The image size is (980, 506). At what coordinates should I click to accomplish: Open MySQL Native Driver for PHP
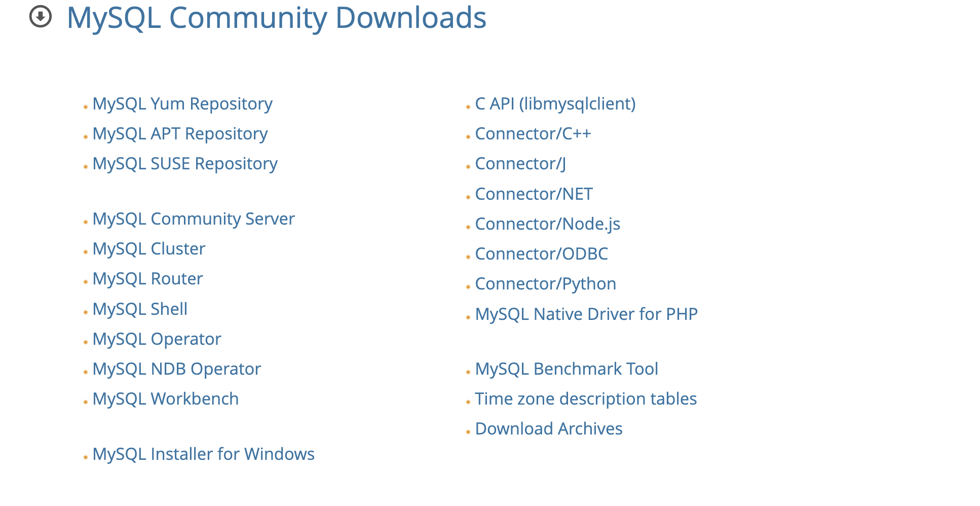[x=586, y=314]
